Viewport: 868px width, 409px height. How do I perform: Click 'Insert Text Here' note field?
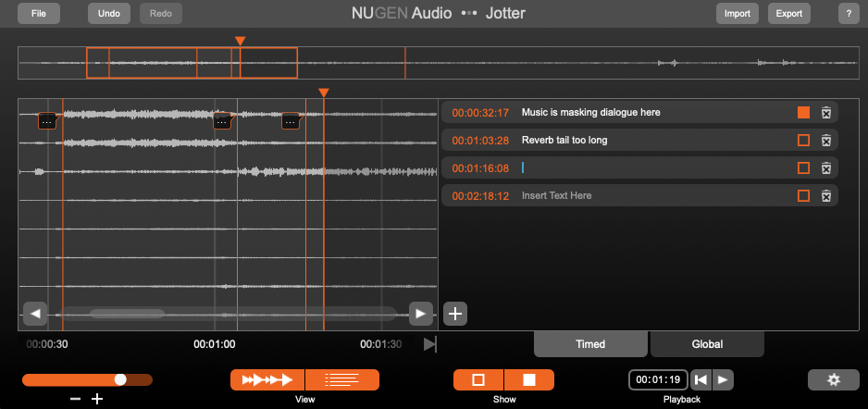click(x=648, y=196)
